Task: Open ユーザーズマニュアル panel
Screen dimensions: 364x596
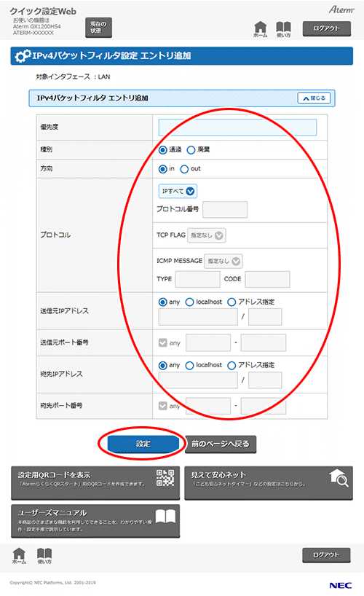Action: [x=95, y=521]
